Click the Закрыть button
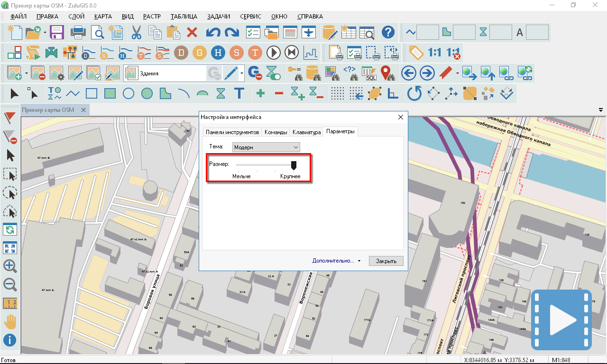 [x=386, y=261]
